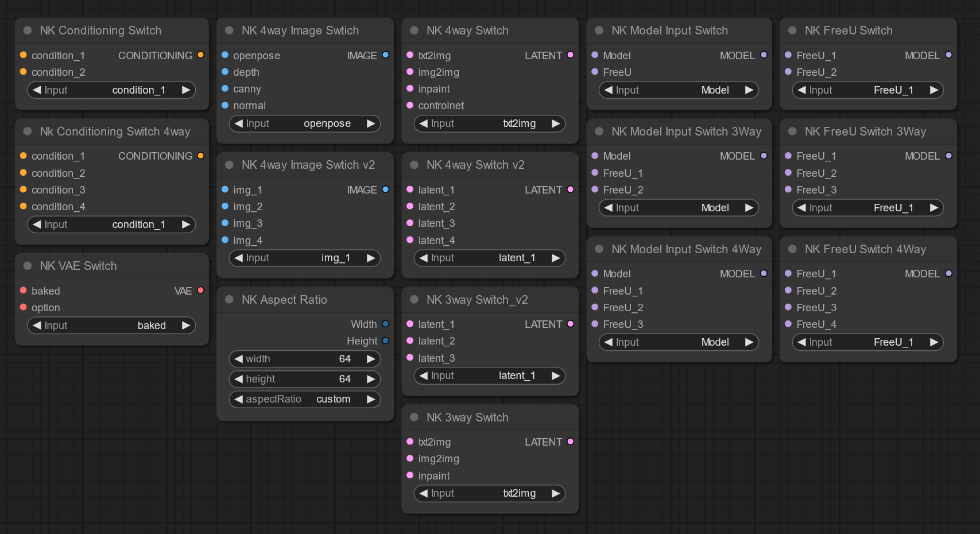Screen dimensions: 980x534
Task: Collapse the NK 3way Switch_v2 node
Action: [414, 300]
